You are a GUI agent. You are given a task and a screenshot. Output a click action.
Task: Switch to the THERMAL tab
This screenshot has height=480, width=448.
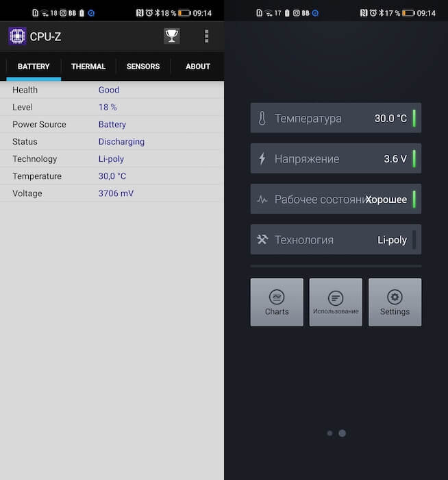88,67
